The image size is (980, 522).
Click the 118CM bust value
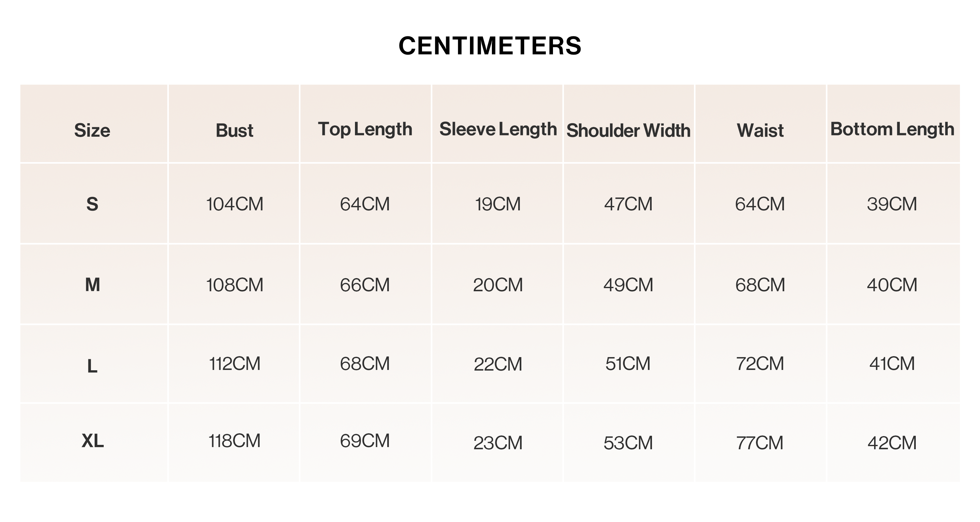coord(234,441)
